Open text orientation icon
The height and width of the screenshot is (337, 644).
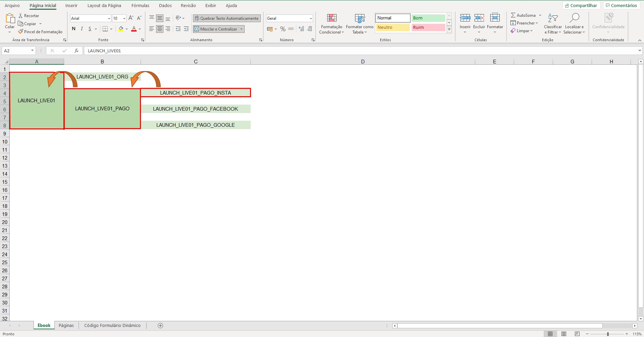[178, 18]
